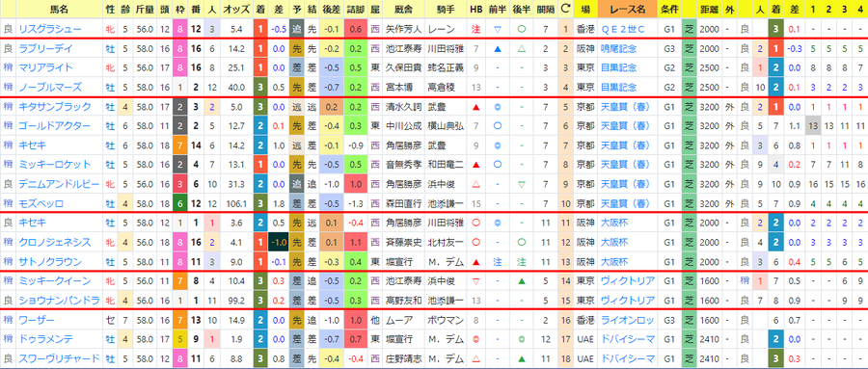Open the ＱＥ２世Ｃ race link
The height and width of the screenshot is (369, 868).
pos(624,29)
